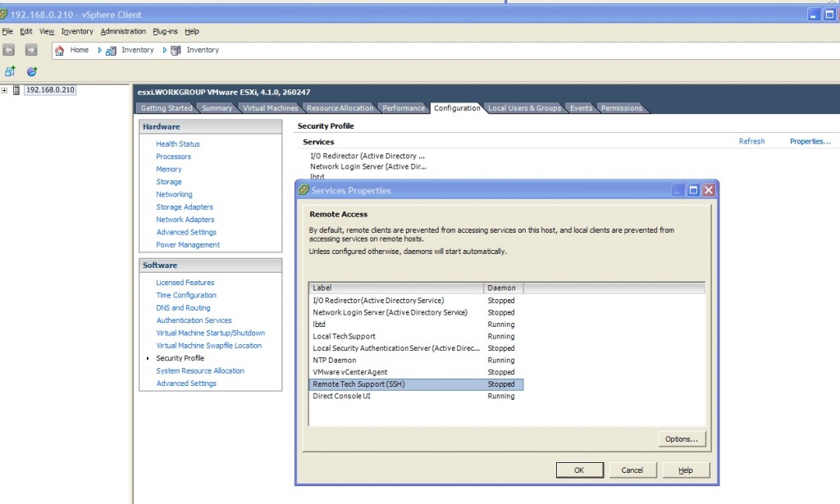Viewport: 840px width, 504px height.
Task: Click the Options... button
Action: [x=681, y=439]
